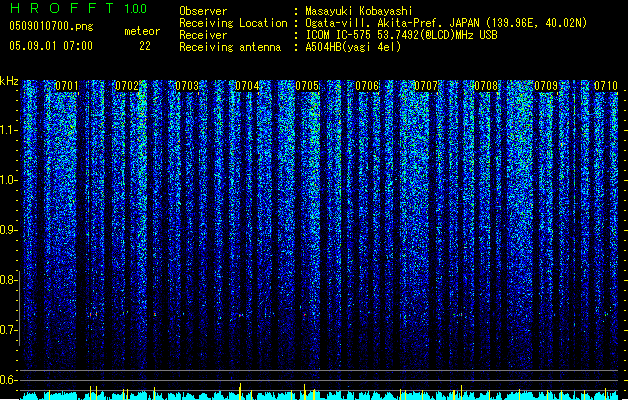629x400 pixels.
Task: Select the file name 0509010700.png
Action: pos(51,26)
